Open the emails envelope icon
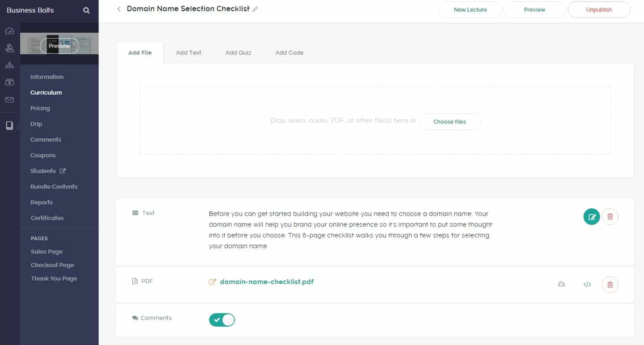 point(9,99)
